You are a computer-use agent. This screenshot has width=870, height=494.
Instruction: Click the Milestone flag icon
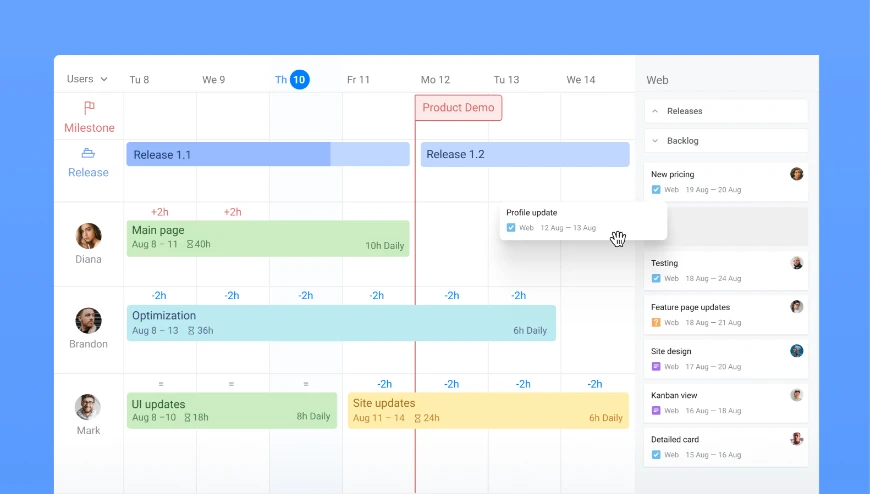coord(89,107)
